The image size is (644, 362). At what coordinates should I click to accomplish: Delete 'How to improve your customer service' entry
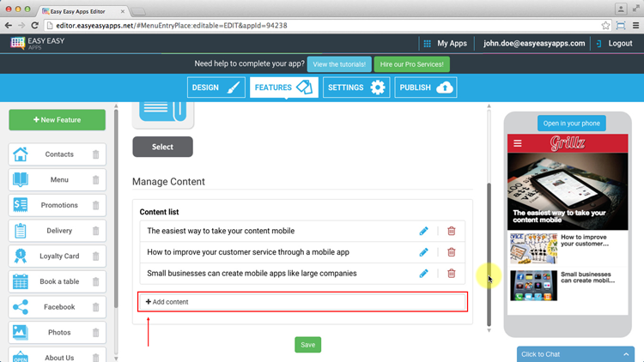[451, 252]
